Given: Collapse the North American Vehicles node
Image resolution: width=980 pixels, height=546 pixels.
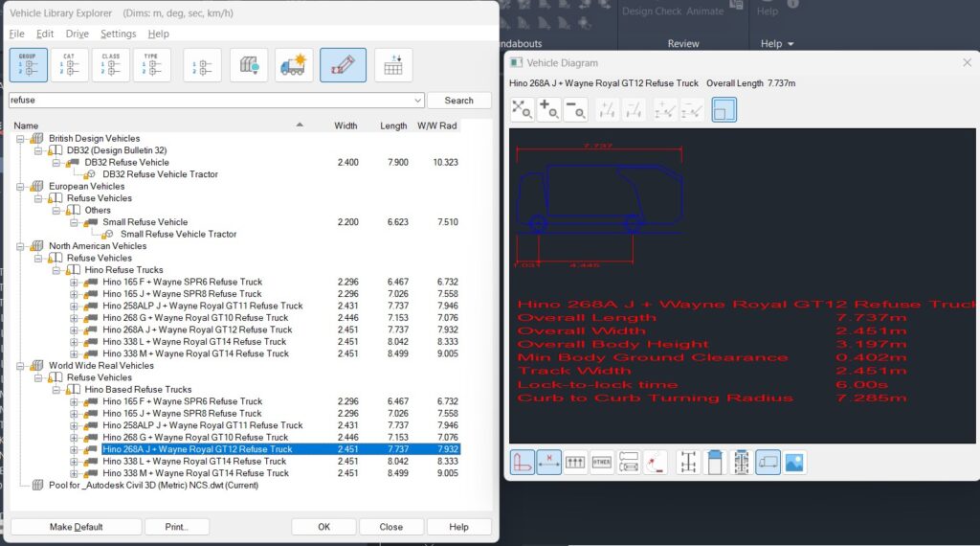Looking at the screenshot, I should point(20,246).
